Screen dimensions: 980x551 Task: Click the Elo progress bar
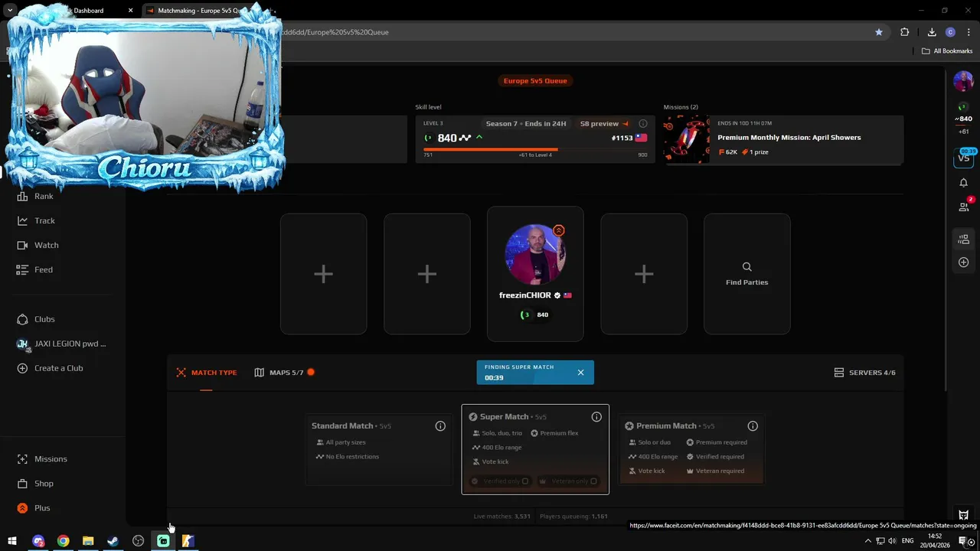tap(535, 149)
